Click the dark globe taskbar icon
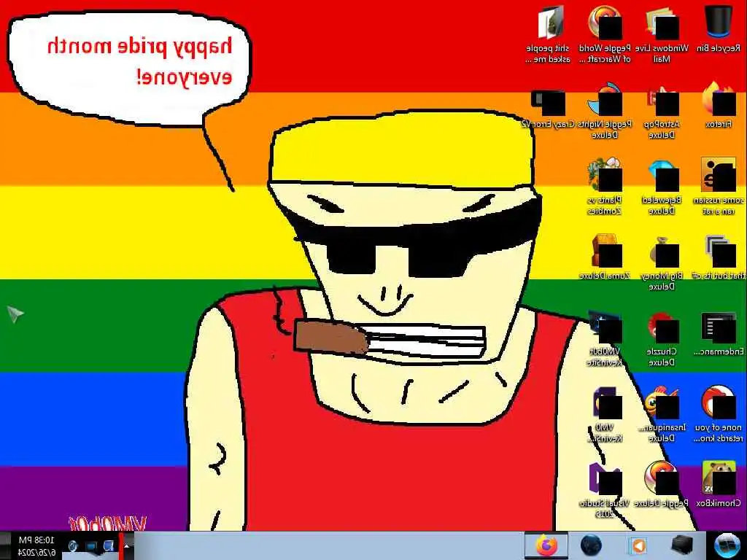This screenshot has height=560, width=747. (591, 545)
